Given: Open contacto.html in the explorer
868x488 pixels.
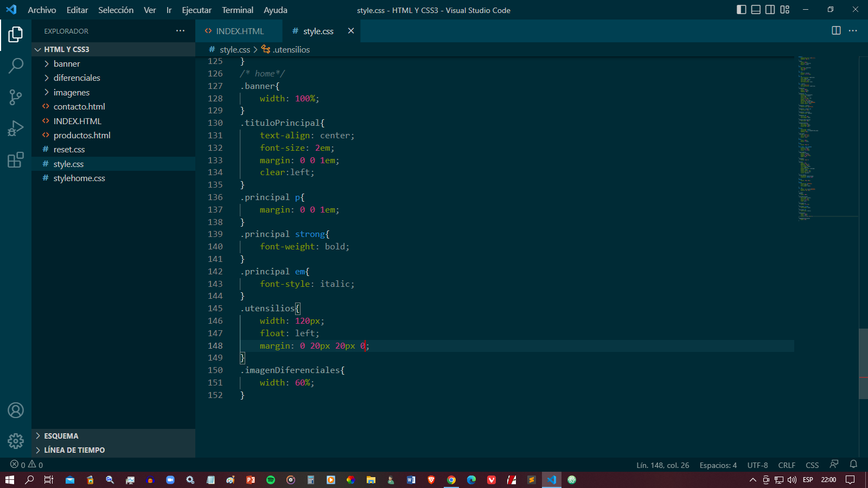Looking at the screenshot, I should point(113,107).
